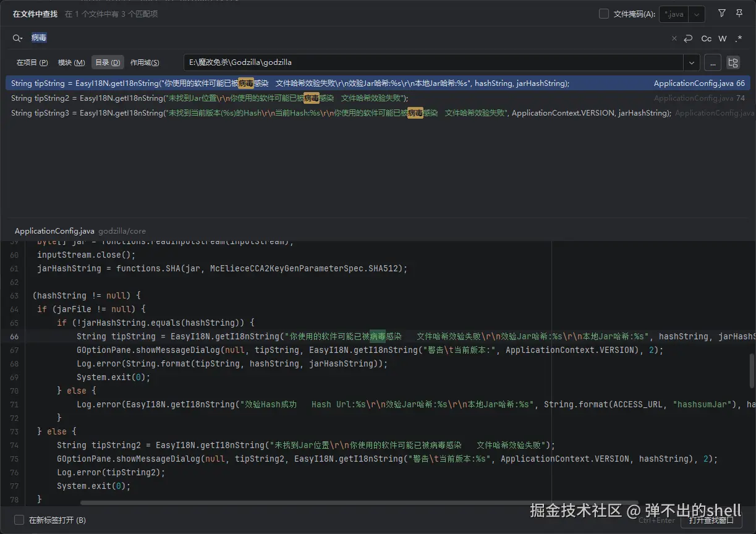Expand the directory path history dropdown arrow
Screen dimensions: 756x534
coord(691,62)
